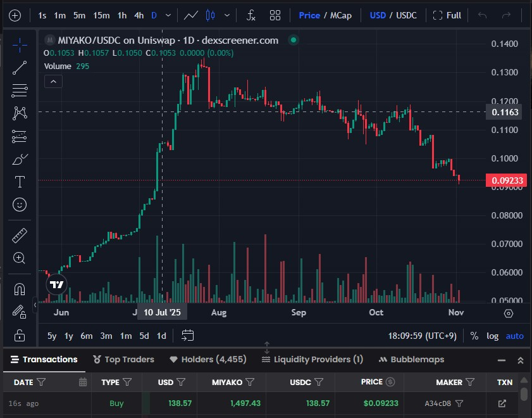Select candlestick chart style icon
The height and width of the screenshot is (418, 532).
pos(211,16)
